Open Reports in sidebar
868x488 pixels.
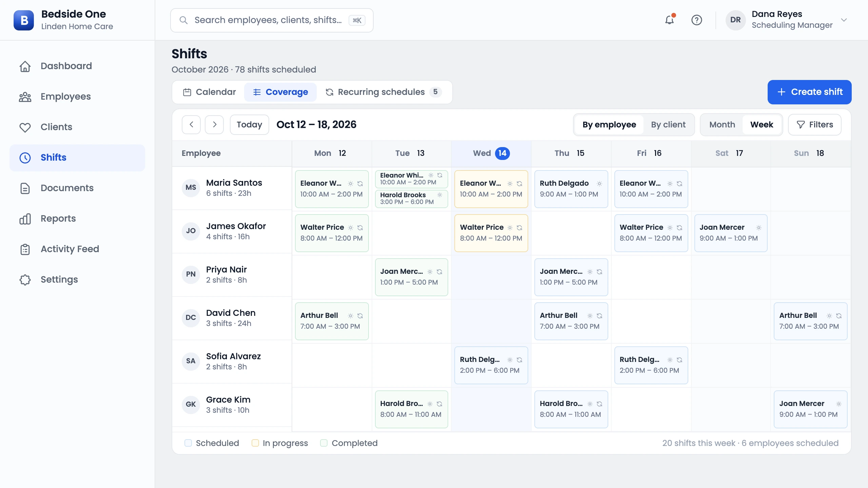click(77, 219)
